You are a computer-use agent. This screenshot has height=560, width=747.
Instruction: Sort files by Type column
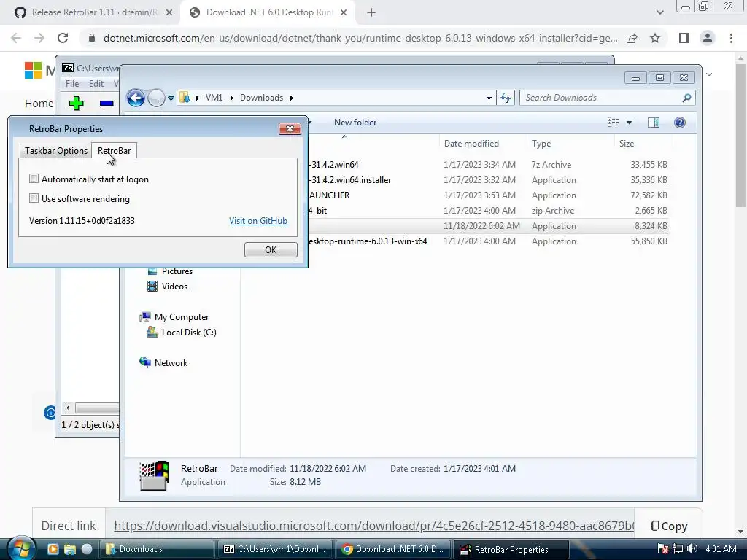(570, 144)
